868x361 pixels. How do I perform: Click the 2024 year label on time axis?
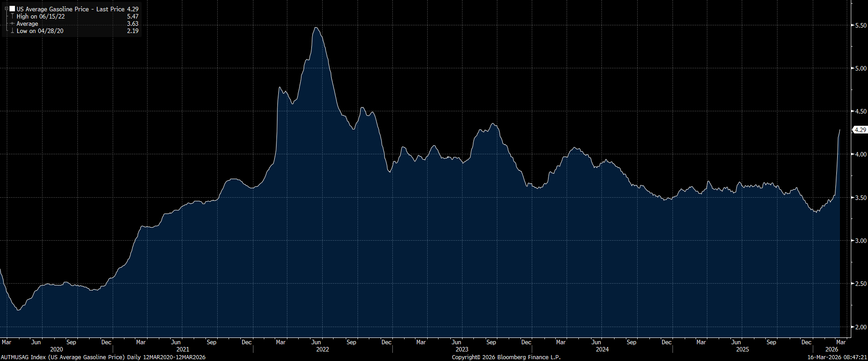602,349
